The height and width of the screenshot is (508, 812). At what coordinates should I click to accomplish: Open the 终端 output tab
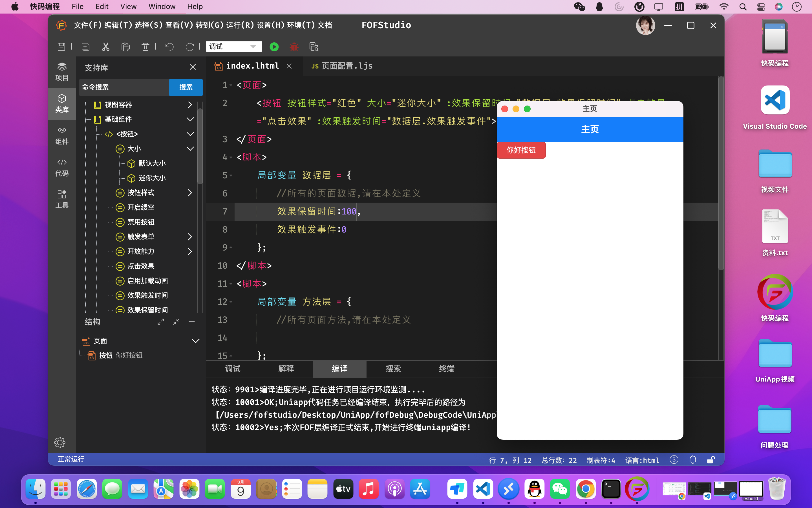(447, 369)
